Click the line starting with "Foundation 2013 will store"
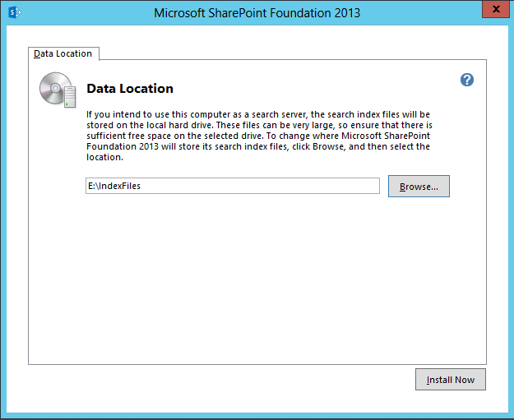The height and width of the screenshot is (420, 514). (258, 146)
